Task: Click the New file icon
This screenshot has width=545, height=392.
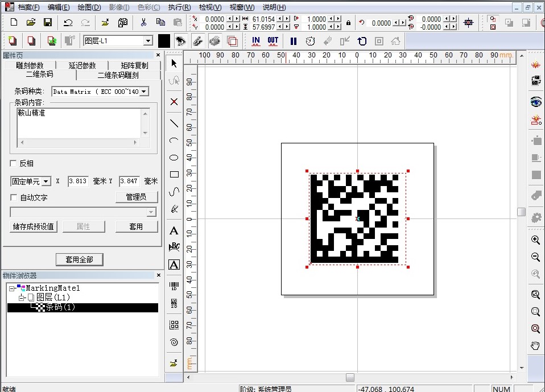Action: tap(14, 22)
